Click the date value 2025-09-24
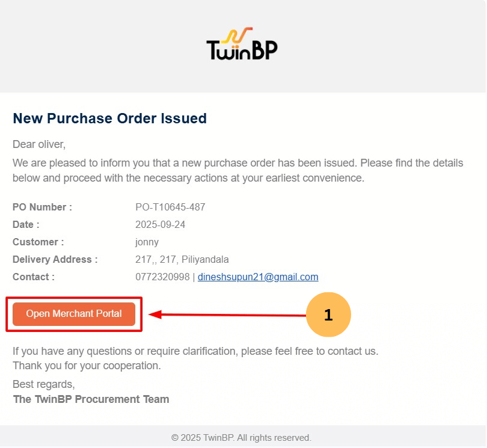 click(161, 225)
